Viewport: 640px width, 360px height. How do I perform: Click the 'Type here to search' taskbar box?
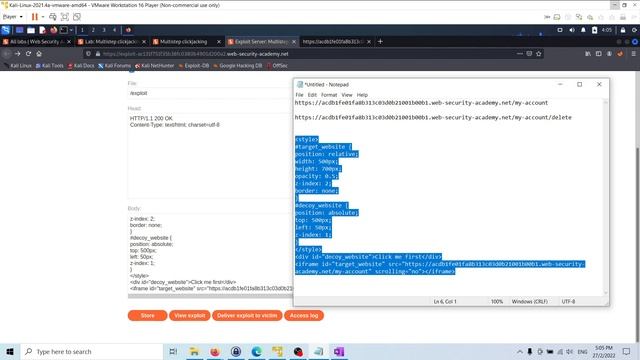[x=92, y=351]
